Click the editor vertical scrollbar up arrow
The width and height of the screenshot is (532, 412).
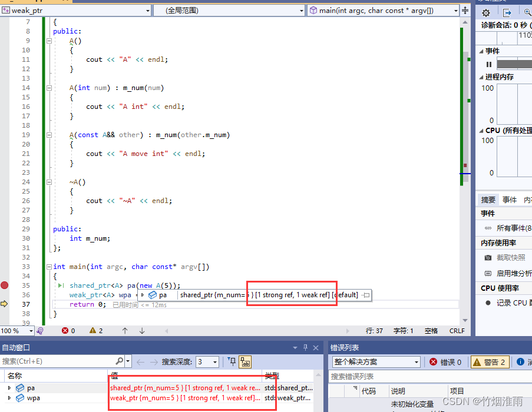[x=465, y=22]
